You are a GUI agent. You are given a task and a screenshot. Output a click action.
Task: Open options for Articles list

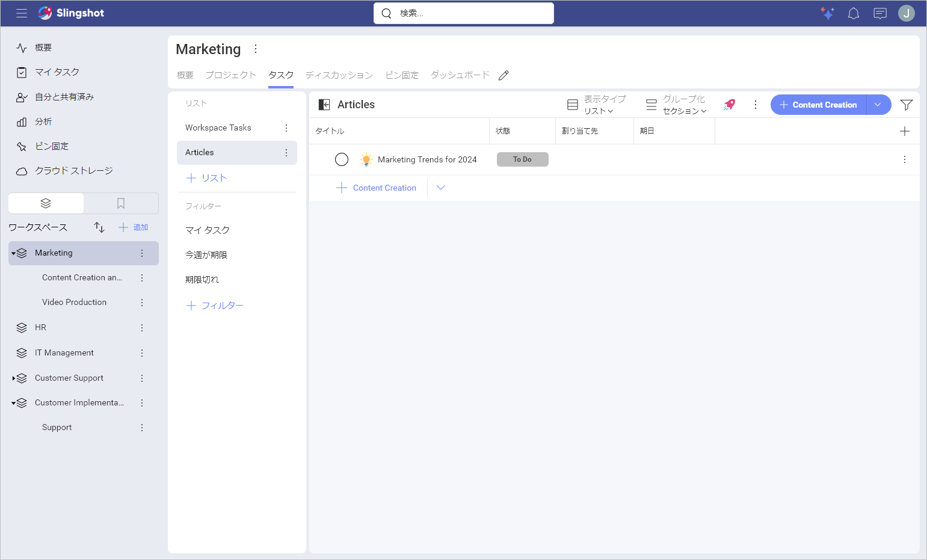[286, 153]
